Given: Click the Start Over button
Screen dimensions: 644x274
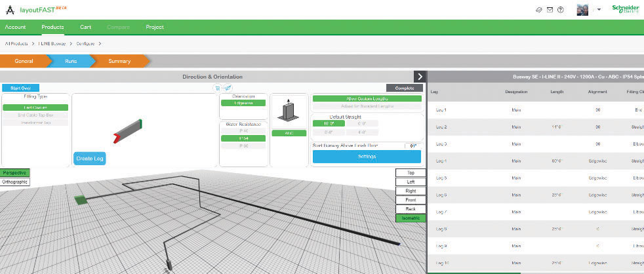Looking at the screenshot, I should tap(20, 88).
